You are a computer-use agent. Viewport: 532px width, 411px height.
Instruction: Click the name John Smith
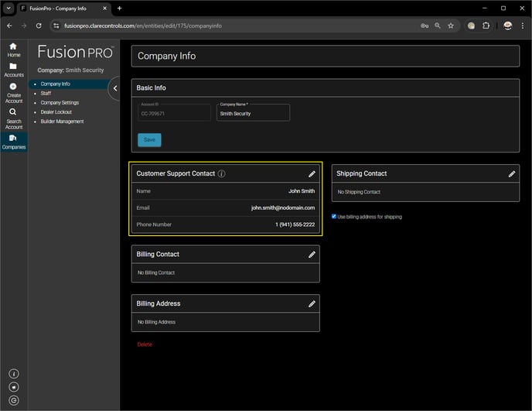pos(302,191)
